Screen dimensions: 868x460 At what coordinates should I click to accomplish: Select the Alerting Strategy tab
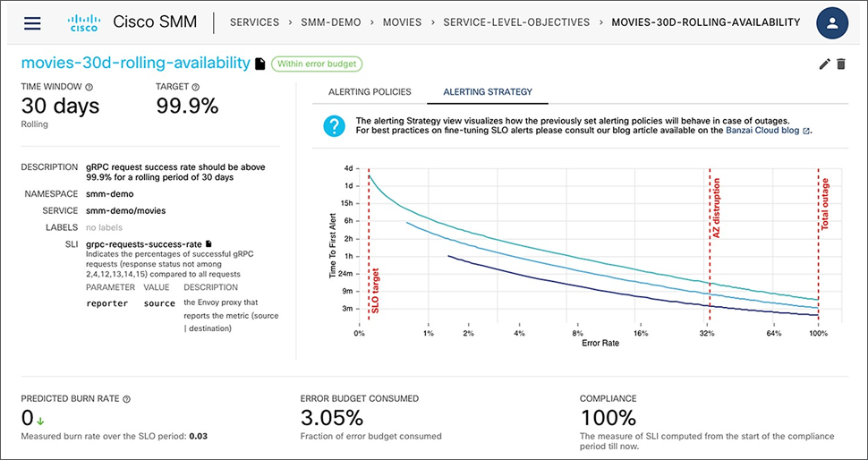point(488,92)
